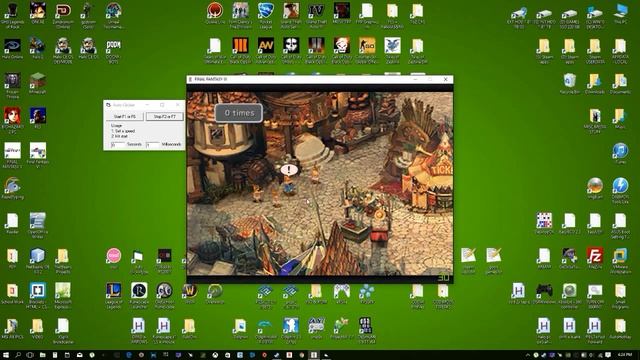This screenshot has height=360, width=640.
Task: Open the Documents folder shortcut
Action: pos(620,83)
